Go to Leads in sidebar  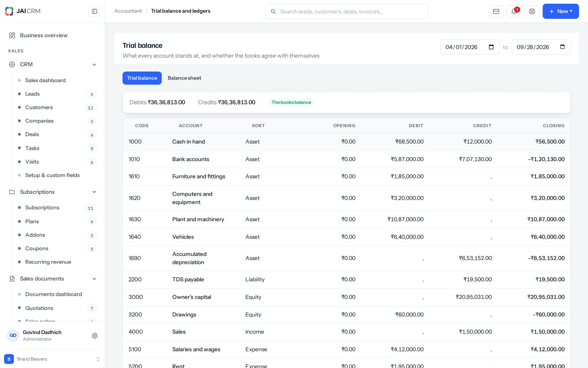(x=32, y=94)
